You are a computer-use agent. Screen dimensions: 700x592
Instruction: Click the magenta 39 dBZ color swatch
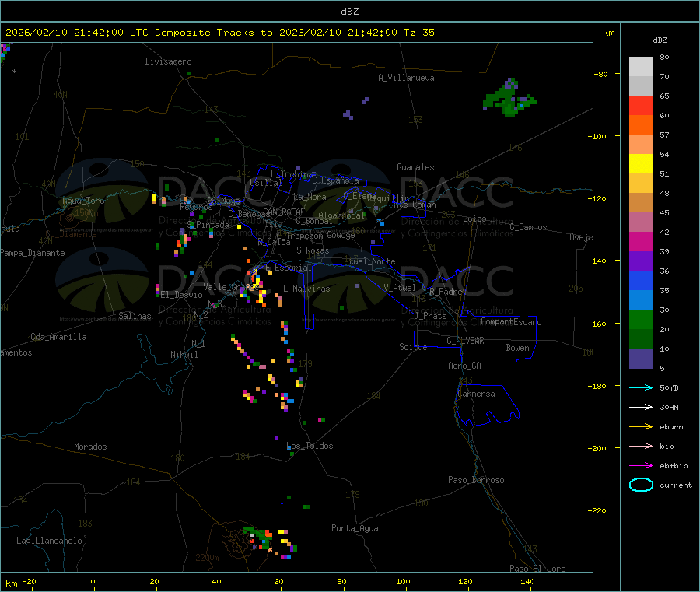coord(641,241)
